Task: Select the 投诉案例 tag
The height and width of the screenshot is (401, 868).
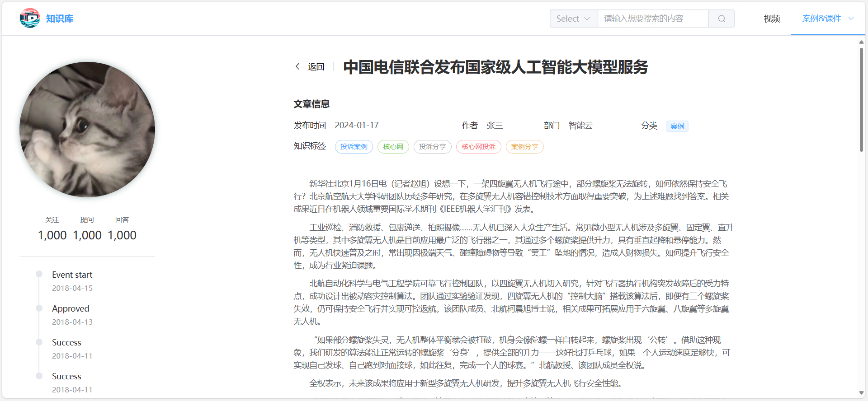Action: click(x=354, y=147)
